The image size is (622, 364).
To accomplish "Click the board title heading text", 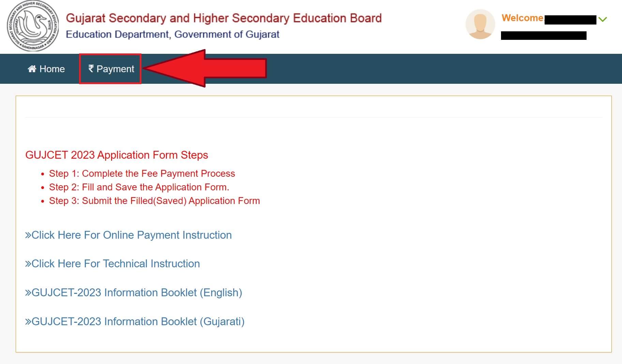I will click(224, 18).
